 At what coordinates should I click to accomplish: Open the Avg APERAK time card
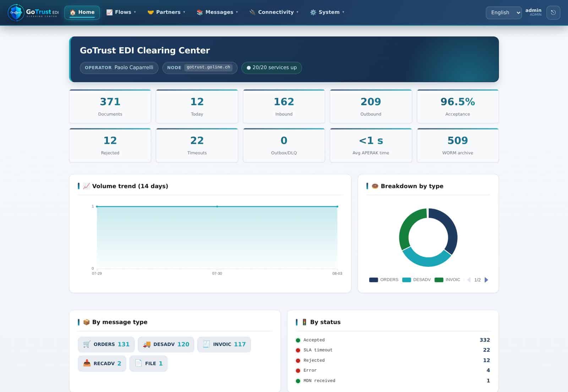pos(371,145)
